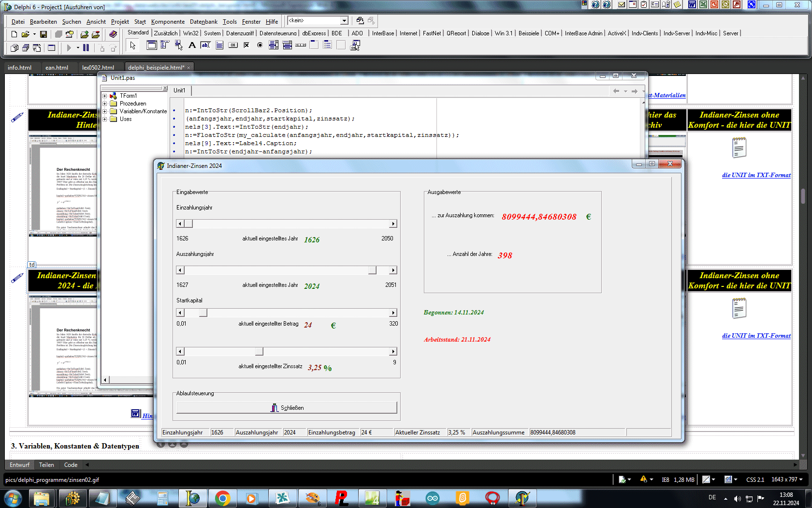Click the Add file to project icon

(85, 34)
